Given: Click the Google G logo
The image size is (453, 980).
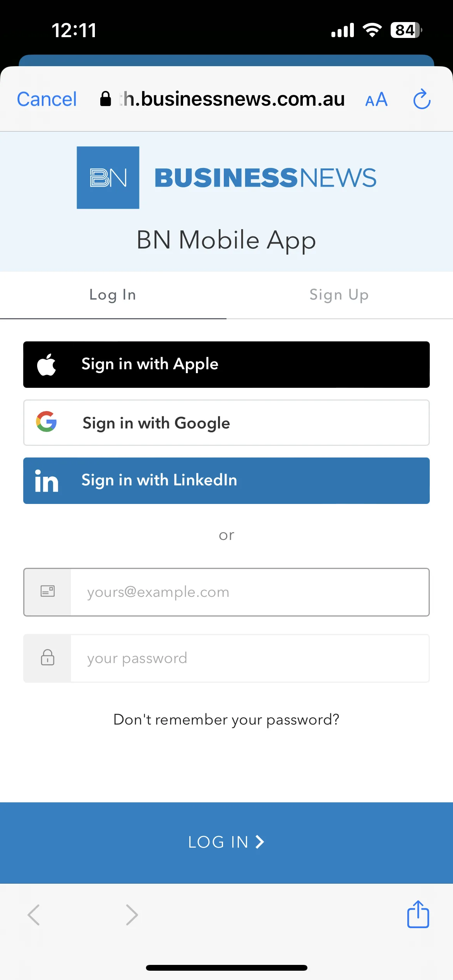Looking at the screenshot, I should pyautogui.click(x=46, y=421).
